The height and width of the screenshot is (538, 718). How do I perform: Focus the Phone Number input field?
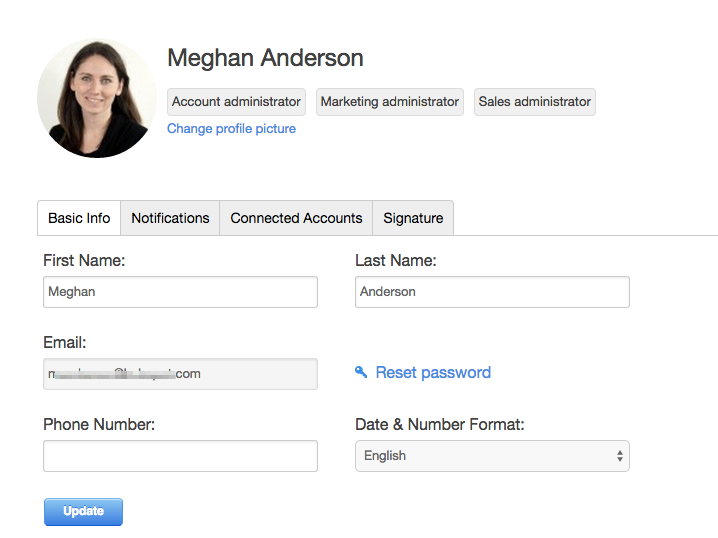180,456
